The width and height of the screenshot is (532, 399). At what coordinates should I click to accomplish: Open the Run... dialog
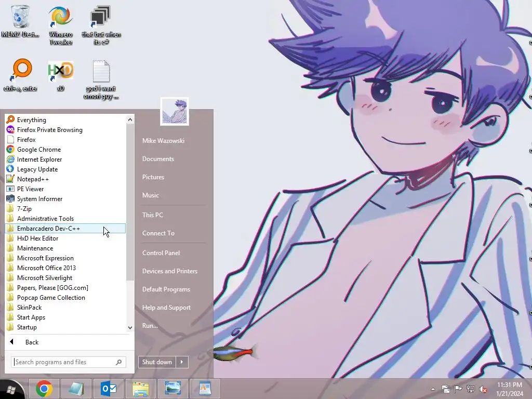[150, 326]
